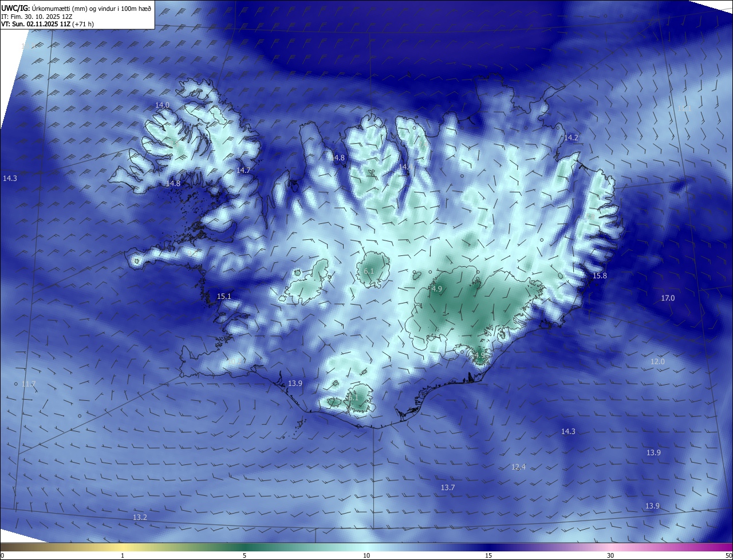Click the 'IT: Fim. 30. 10. 2025 12Z' line
Screen dimensions: 733x560
37,17
